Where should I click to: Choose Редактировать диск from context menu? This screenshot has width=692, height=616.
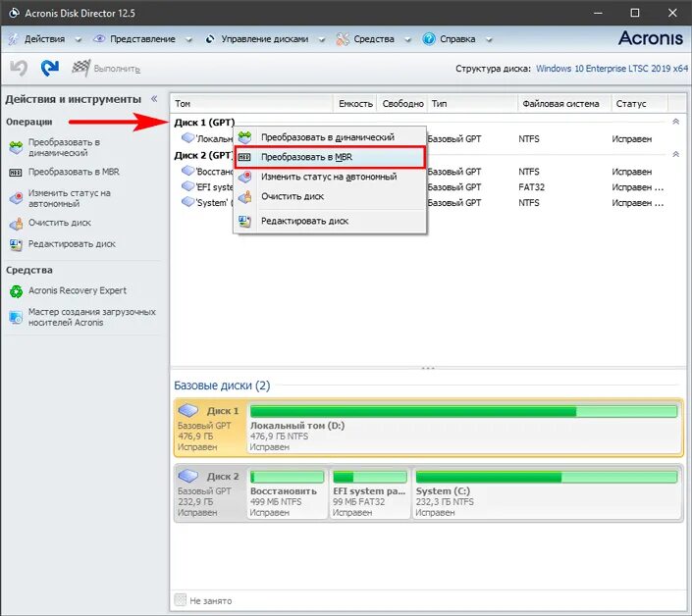point(330,221)
